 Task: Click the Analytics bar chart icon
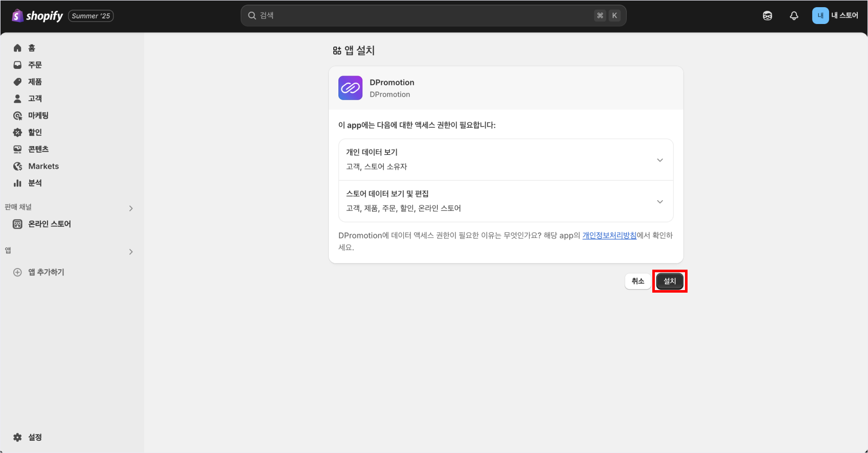coord(17,183)
